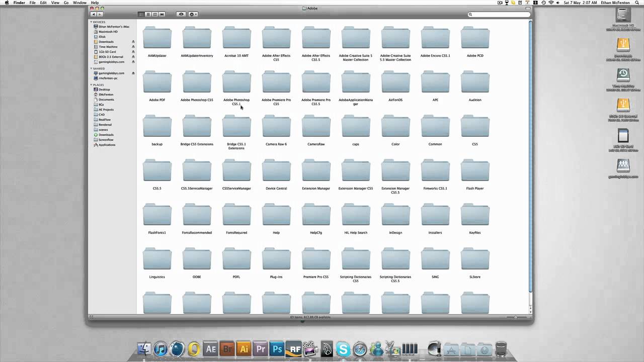Switch to list view

[148, 14]
